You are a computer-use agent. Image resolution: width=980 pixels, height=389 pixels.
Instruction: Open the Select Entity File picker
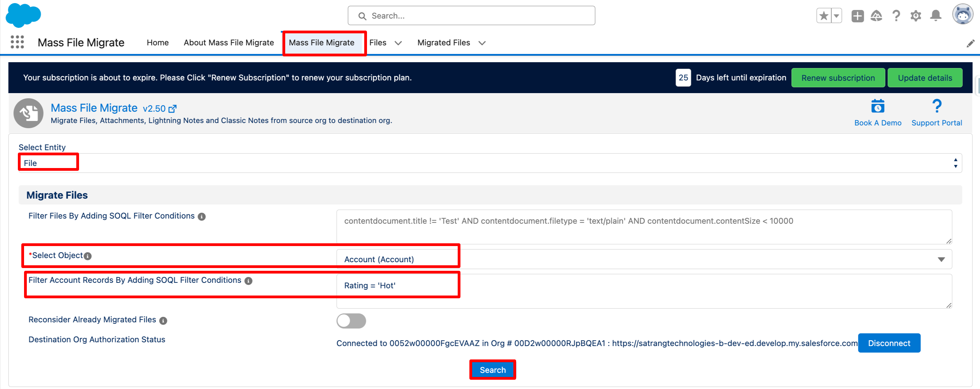tap(490, 163)
